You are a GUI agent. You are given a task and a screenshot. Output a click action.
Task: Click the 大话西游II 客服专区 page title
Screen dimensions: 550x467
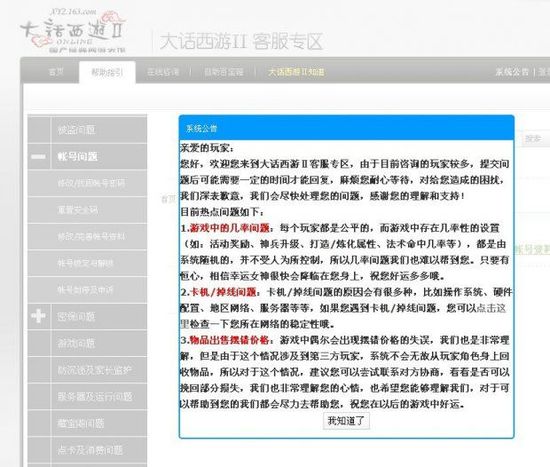click(241, 41)
